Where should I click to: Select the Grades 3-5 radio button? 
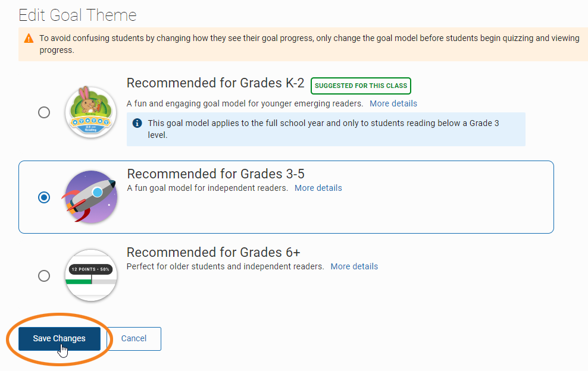tap(44, 197)
